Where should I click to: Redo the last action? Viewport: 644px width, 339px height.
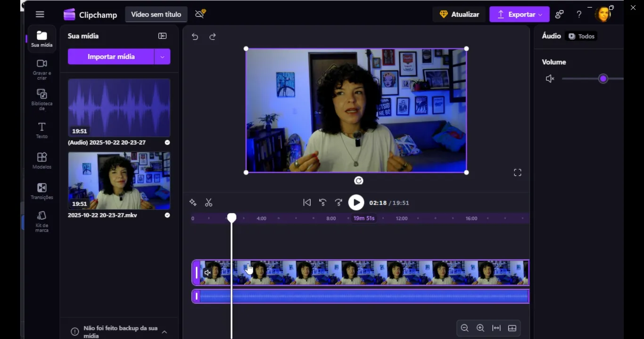213,37
